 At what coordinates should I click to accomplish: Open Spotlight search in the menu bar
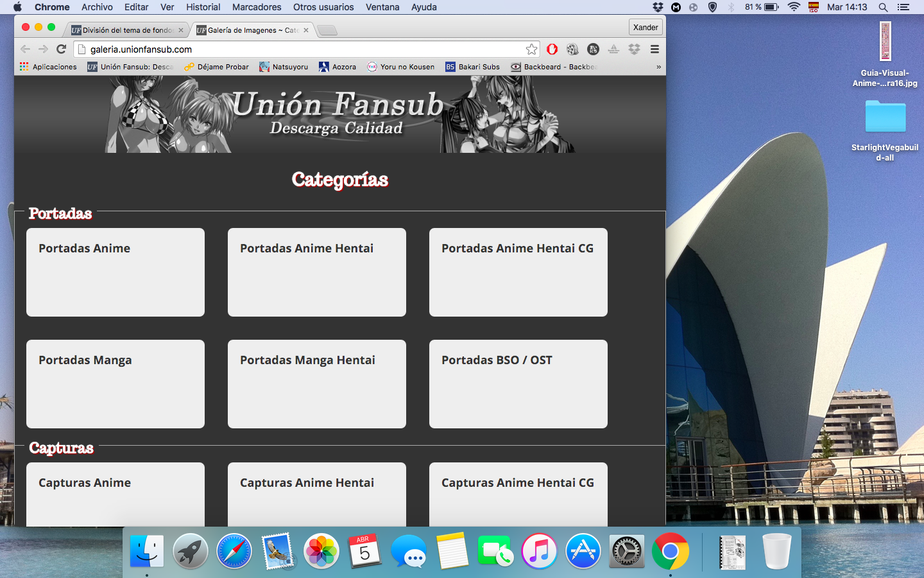pos(883,7)
